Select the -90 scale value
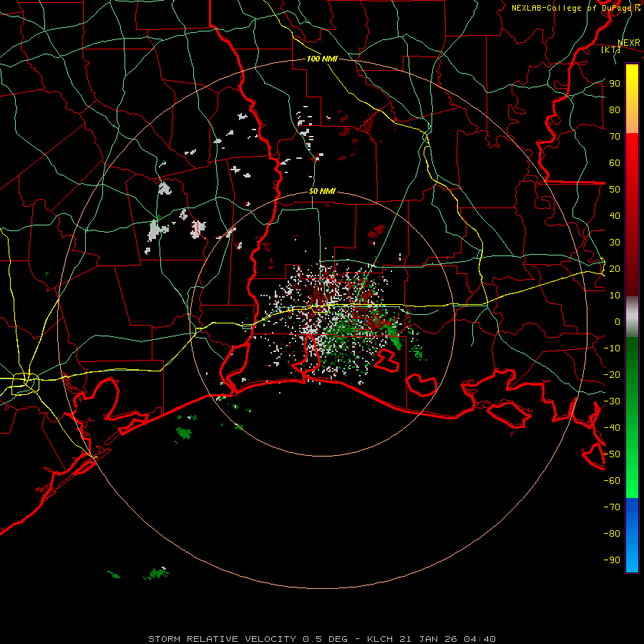Screen dimensions: 644x644 [x=612, y=560]
